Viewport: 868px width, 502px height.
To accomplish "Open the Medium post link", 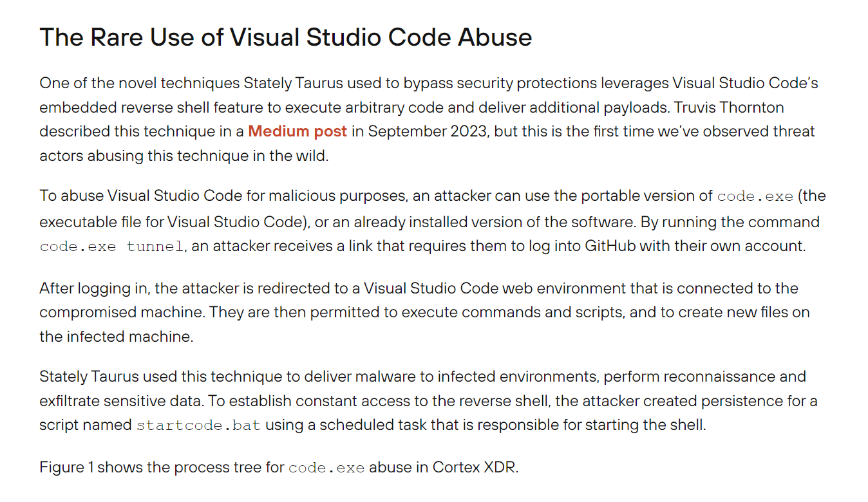I will click(297, 132).
